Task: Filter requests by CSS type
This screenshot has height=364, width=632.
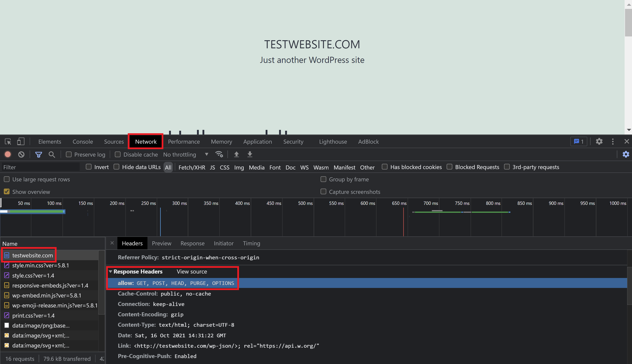Action: point(225,167)
